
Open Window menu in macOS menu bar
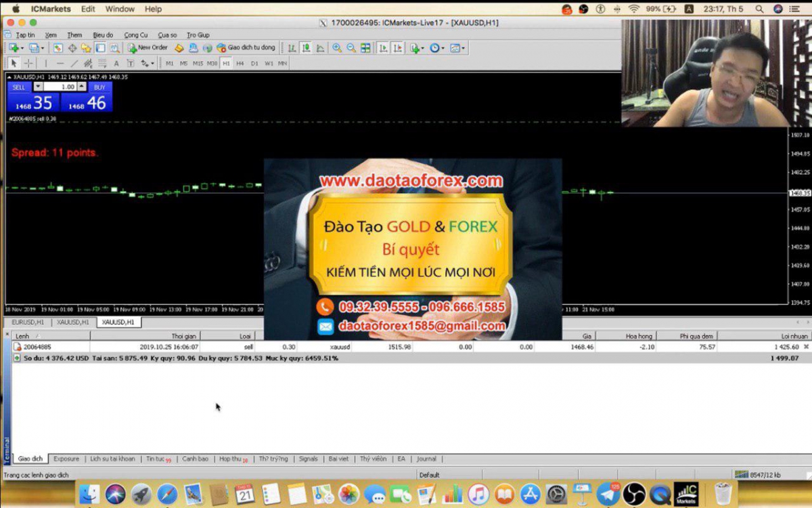[120, 9]
